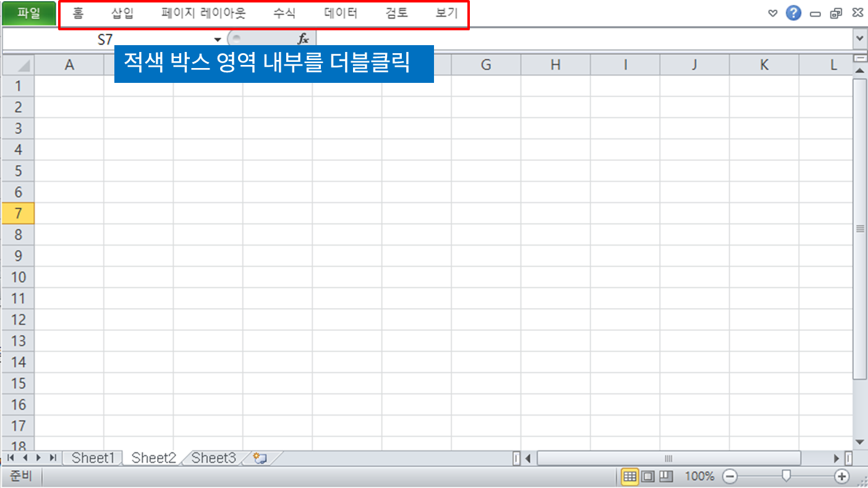This screenshot has width=868, height=488.
Task: Expand the minimized ribbon with the chevron
Action: [772, 14]
